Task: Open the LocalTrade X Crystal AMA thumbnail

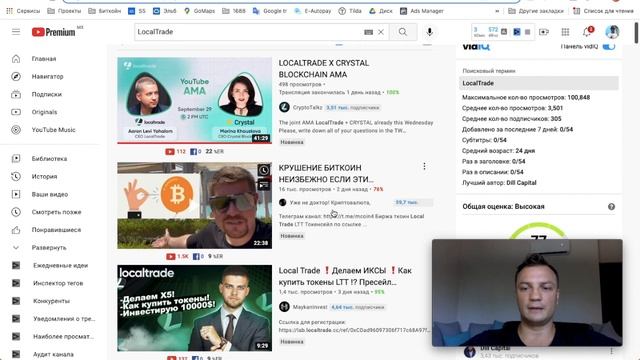Action: pyautogui.click(x=194, y=100)
